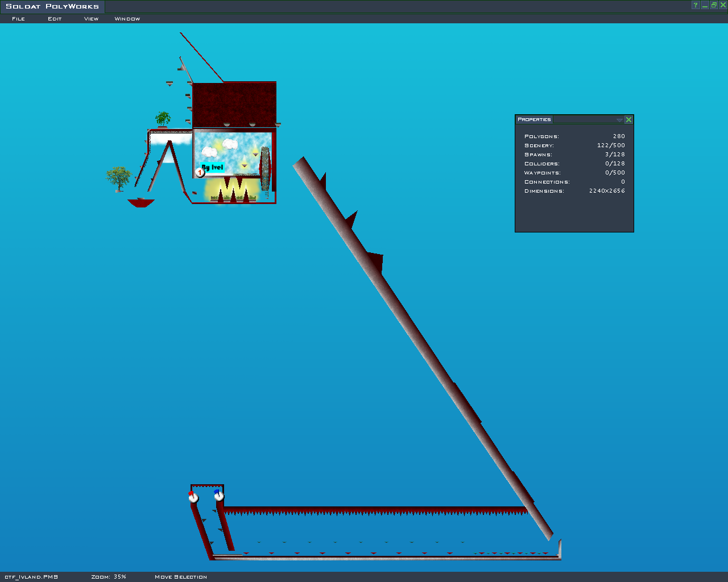Select the dark red textured polygon block
This screenshot has width=728, height=582.
[x=234, y=104]
